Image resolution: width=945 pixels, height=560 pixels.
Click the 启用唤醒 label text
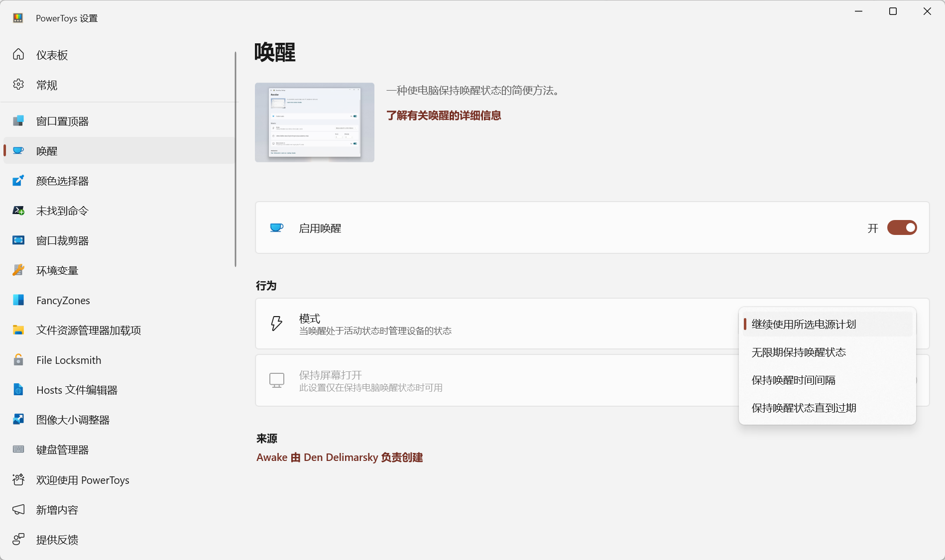(320, 228)
